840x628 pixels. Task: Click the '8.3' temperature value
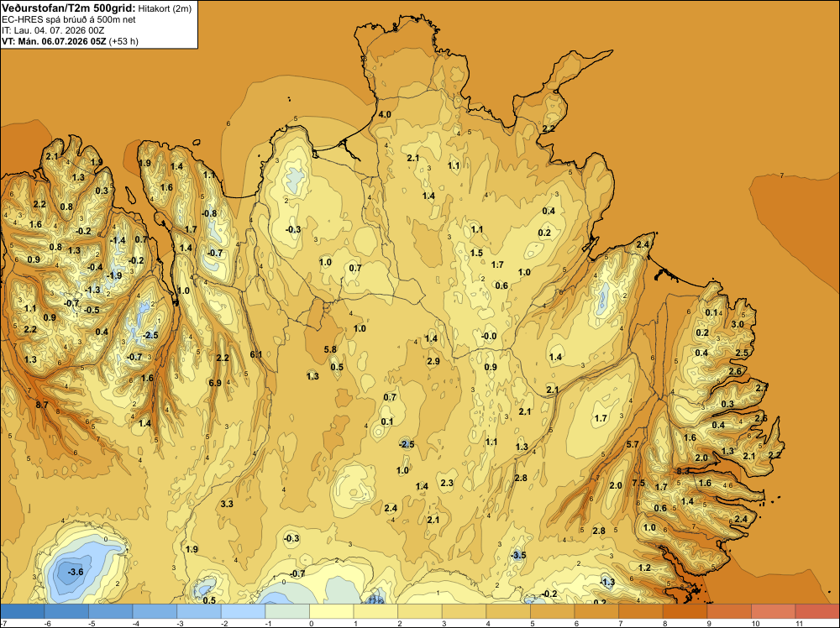683,471
